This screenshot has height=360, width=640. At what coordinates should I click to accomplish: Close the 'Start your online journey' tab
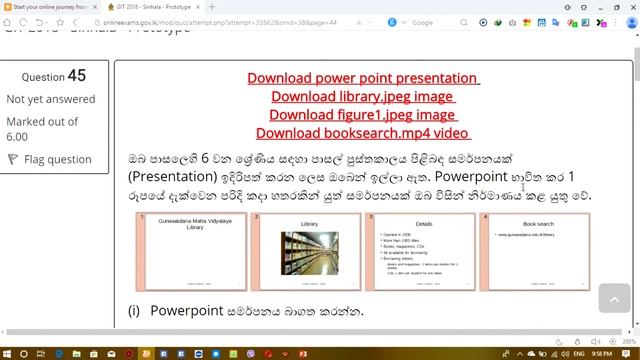click(95, 7)
